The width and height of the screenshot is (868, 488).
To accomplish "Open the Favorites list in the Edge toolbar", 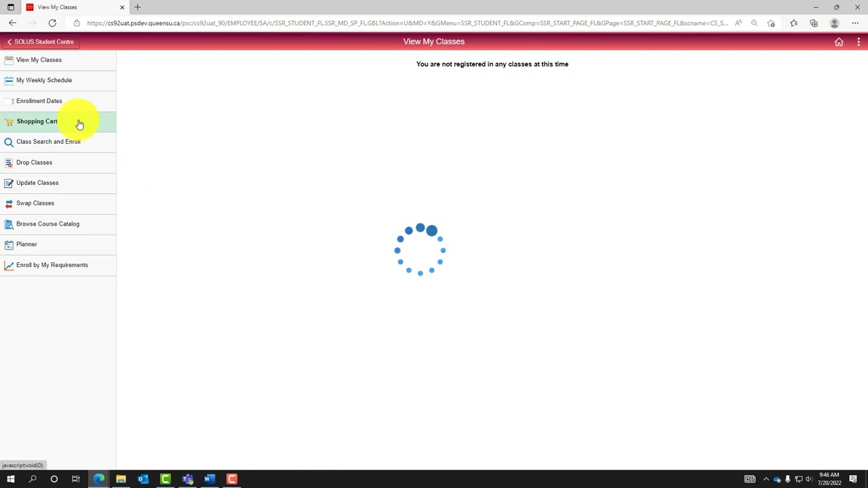I will click(x=793, y=23).
